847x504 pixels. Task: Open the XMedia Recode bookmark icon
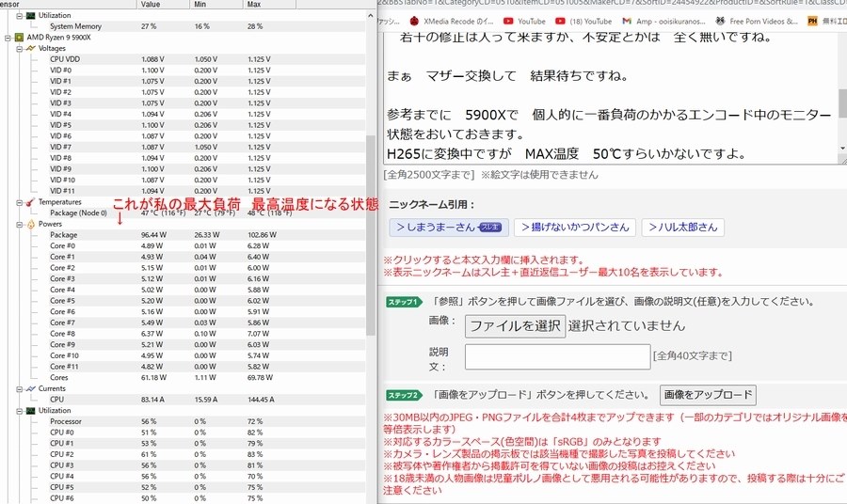(414, 21)
